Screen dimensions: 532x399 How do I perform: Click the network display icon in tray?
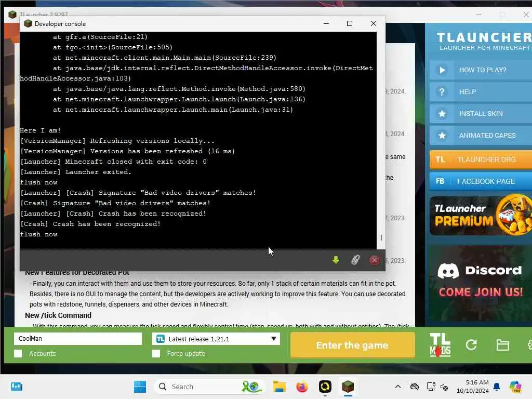click(x=431, y=387)
